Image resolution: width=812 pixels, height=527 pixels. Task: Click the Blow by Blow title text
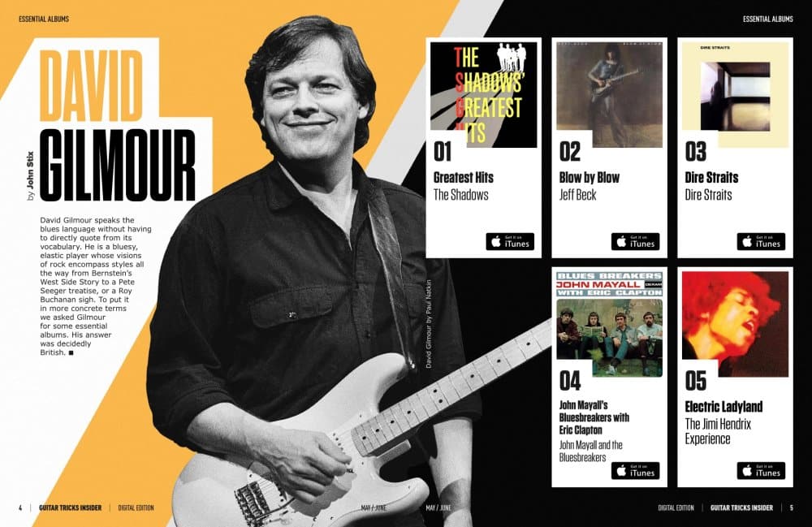[x=590, y=178]
